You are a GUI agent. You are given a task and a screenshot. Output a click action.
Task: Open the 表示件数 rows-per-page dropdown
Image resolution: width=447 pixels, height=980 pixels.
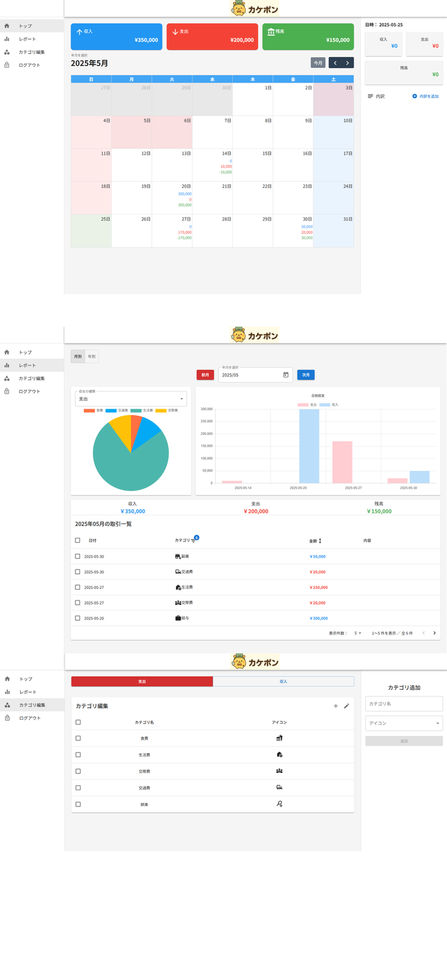tap(358, 633)
